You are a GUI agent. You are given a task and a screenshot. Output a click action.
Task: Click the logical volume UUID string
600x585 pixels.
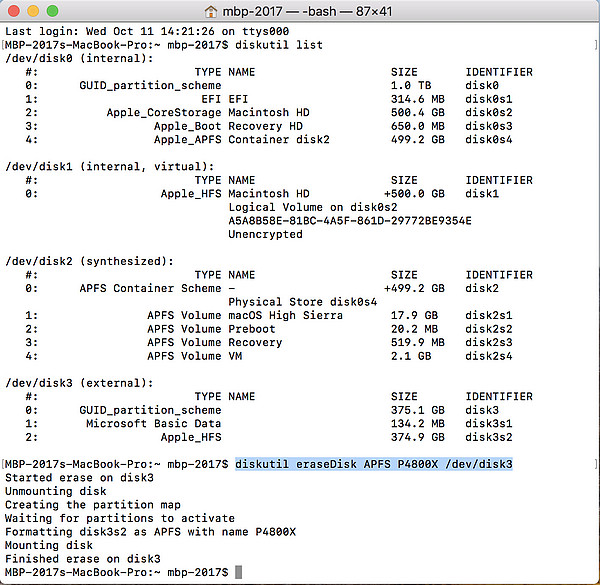[x=349, y=220]
